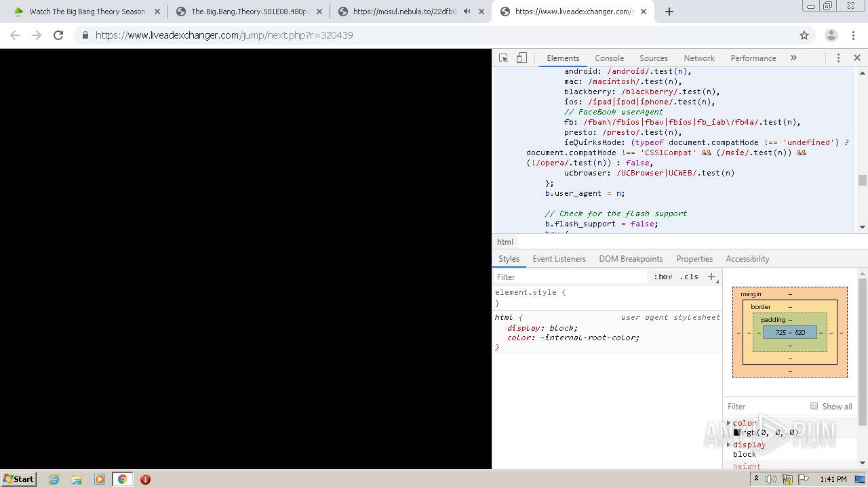This screenshot has width=868, height=488.
Task: Open the Opera icon in taskbar
Action: point(145,479)
